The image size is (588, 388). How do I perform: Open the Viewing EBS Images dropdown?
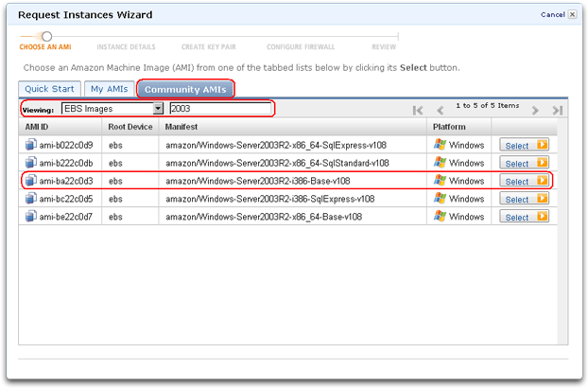(112, 109)
